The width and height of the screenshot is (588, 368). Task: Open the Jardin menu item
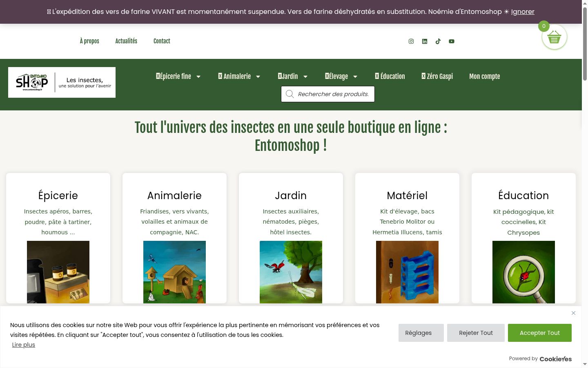click(x=288, y=76)
